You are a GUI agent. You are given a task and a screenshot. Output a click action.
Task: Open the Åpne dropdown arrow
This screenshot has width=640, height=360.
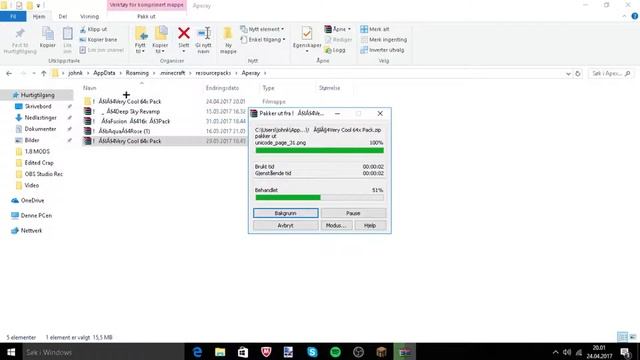349,29
